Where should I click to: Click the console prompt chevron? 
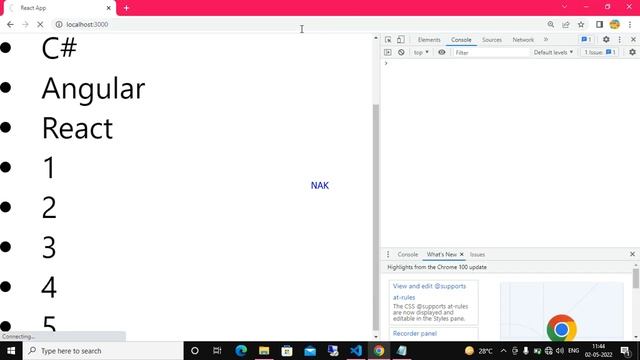(x=386, y=63)
